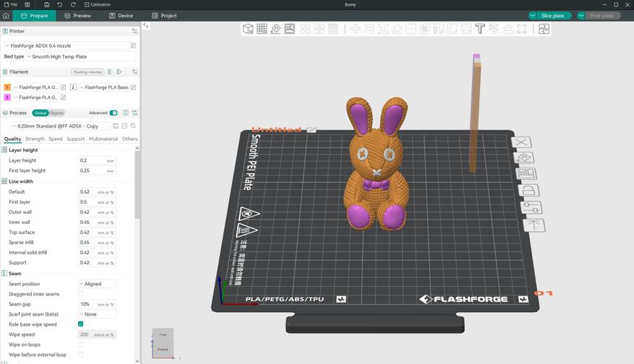Click the Auto orient toolbar icon
This screenshot has width=634, height=364.
pyautogui.click(x=275, y=29)
